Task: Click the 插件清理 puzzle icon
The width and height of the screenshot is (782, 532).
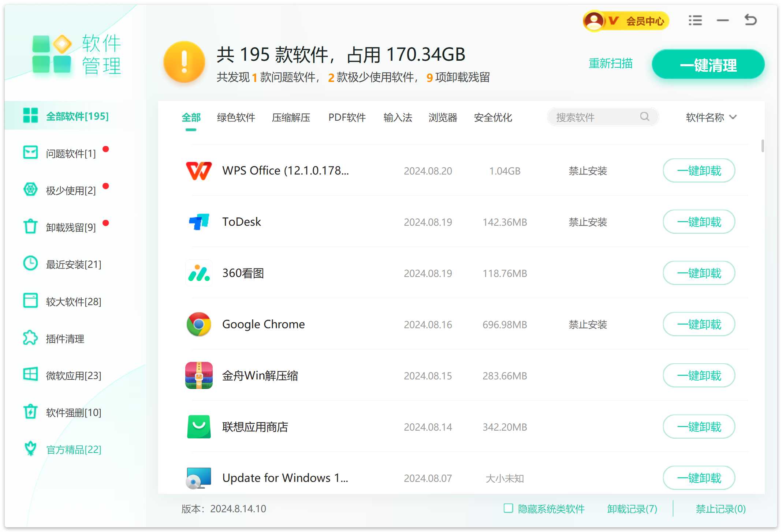Action: pyautogui.click(x=30, y=337)
